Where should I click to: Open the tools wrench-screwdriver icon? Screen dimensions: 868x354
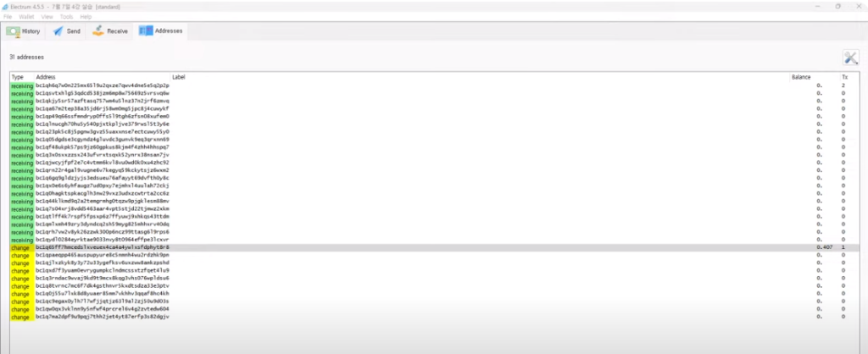pyautogui.click(x=850, y=58)
